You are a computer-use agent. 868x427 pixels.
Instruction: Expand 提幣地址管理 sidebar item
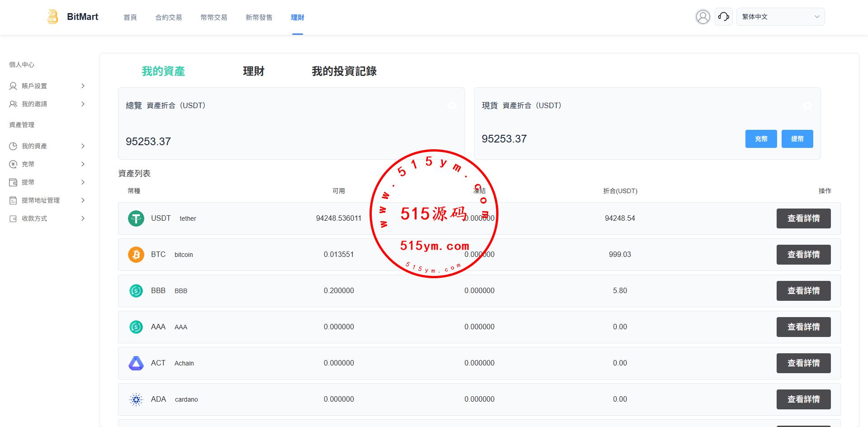pyautogui.click(x=47, y=200)
